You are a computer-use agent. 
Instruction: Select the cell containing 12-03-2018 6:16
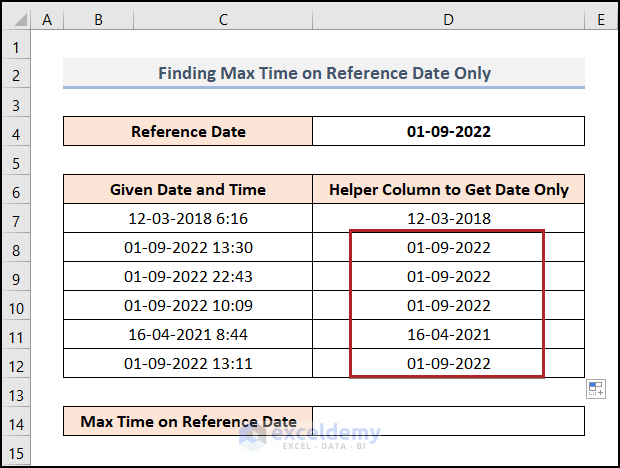point(188,219)
